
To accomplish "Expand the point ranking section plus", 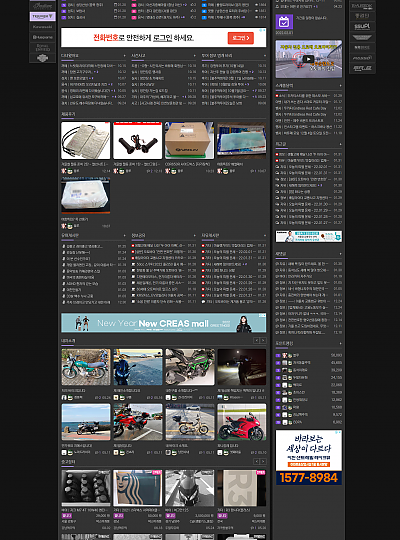I will click(x=340, y=343).
